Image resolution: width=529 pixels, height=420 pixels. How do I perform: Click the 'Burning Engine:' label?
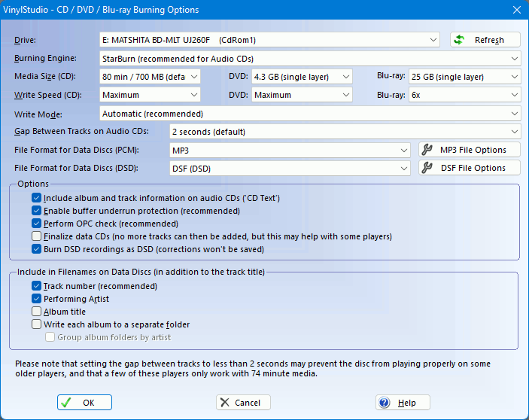(x=45, y=59)
